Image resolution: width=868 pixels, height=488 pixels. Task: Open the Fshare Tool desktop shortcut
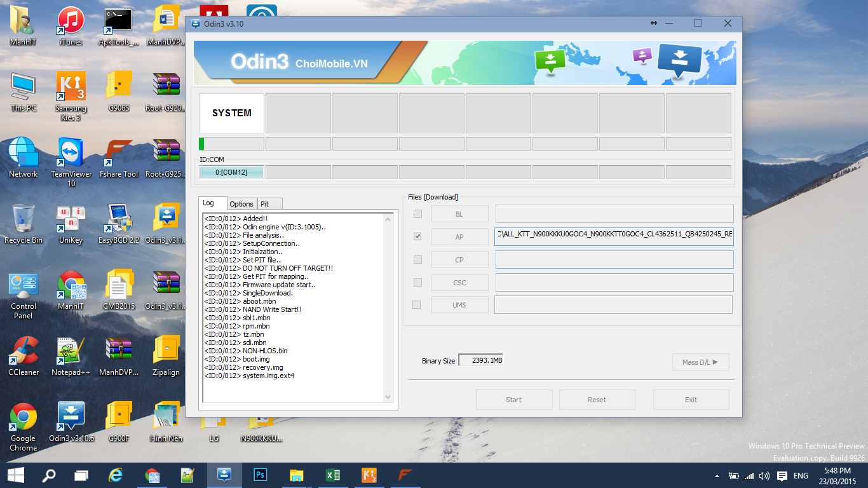[x=118, y=158]
